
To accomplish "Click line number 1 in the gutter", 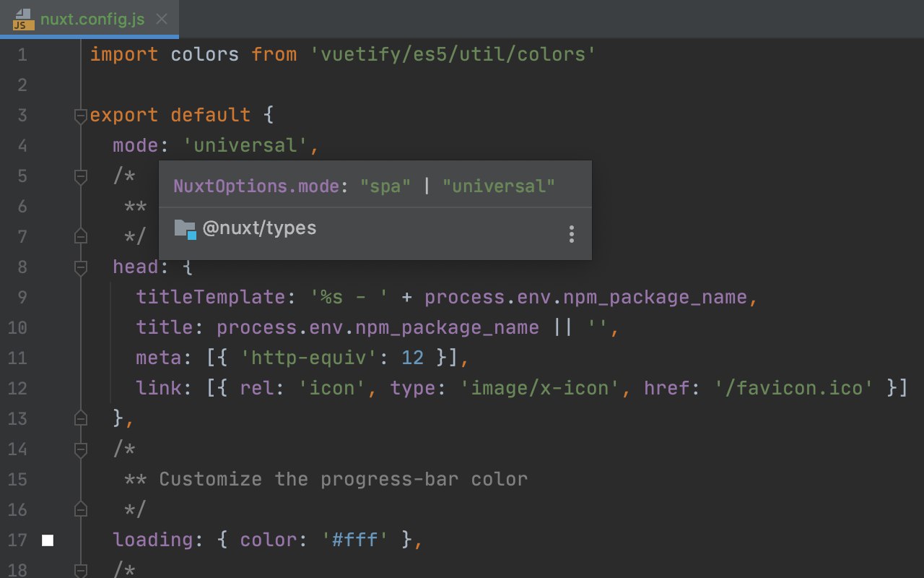I will tap(22, 55).
